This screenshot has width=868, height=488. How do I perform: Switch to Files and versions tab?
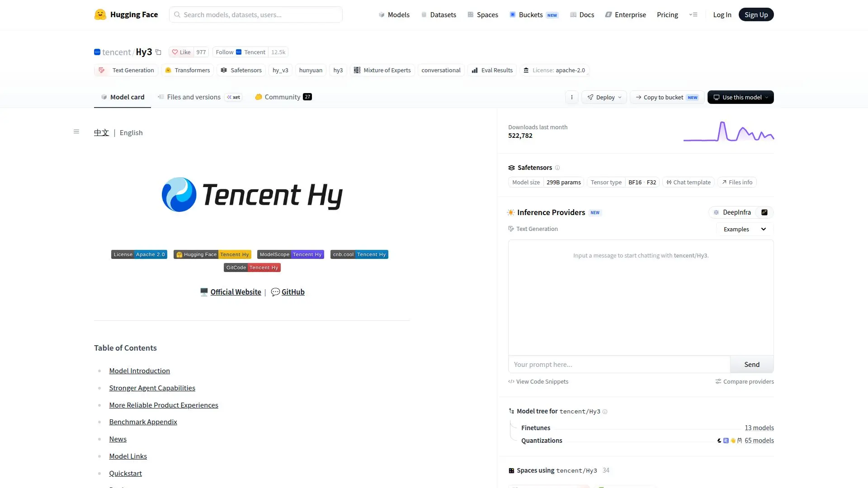pos(199,97)
